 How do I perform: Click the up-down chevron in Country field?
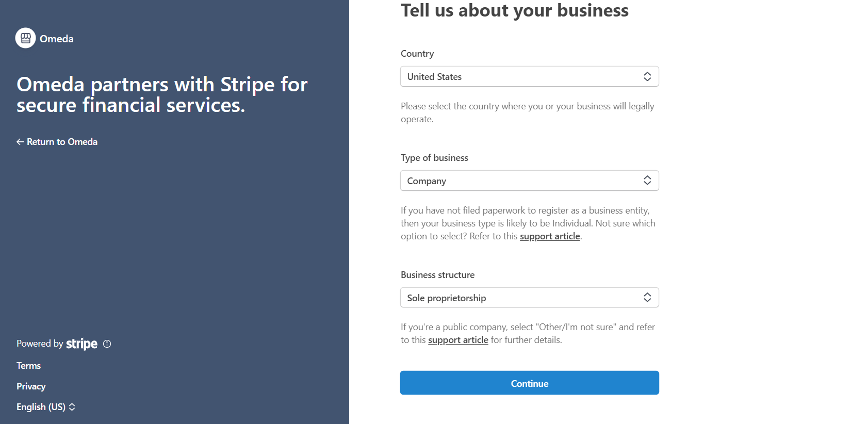pyautogui.click(x=647, y=77)
